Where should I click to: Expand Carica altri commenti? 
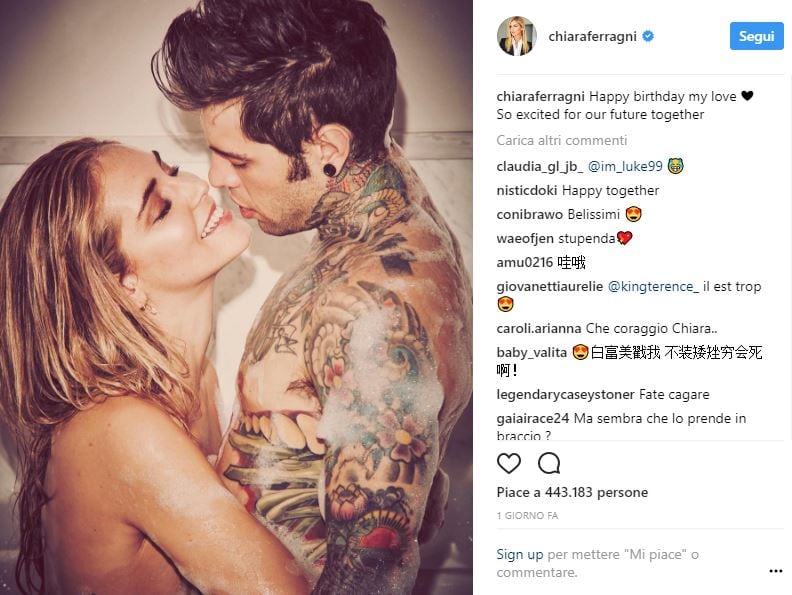coord(562,140)
